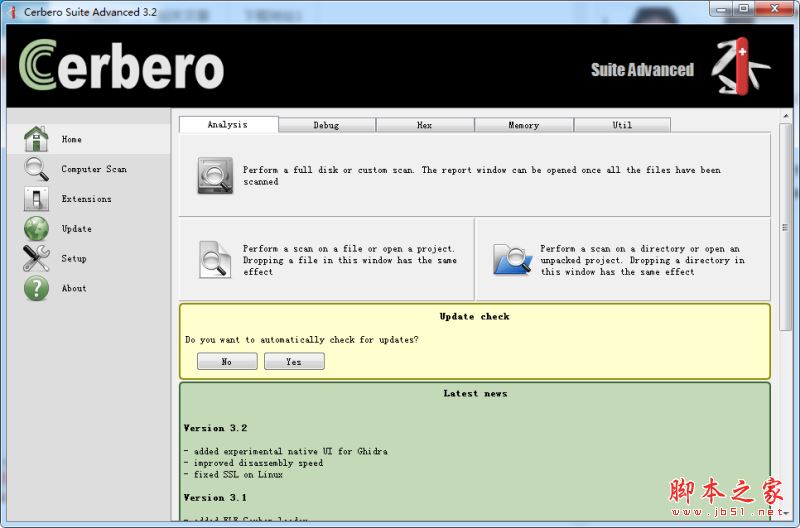800x528 pixels.
Task: Click the Swiss army knife logo
Action: click(741, 66)
